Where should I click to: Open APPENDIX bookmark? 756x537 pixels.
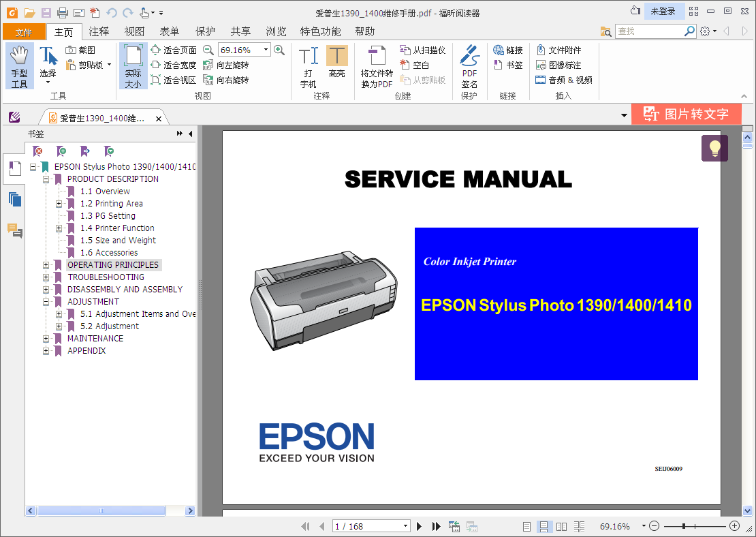86,351
